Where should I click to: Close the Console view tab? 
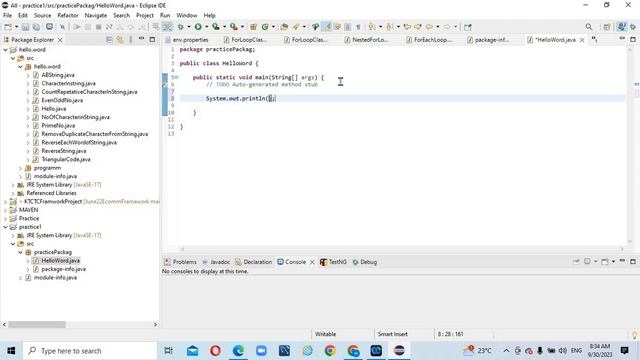tap(312, 262)
